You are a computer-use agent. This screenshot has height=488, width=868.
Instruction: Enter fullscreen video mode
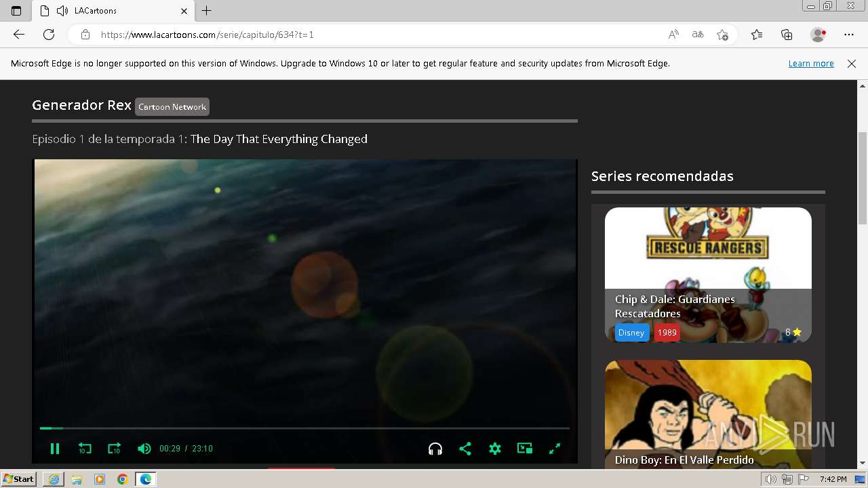(555, 449)
